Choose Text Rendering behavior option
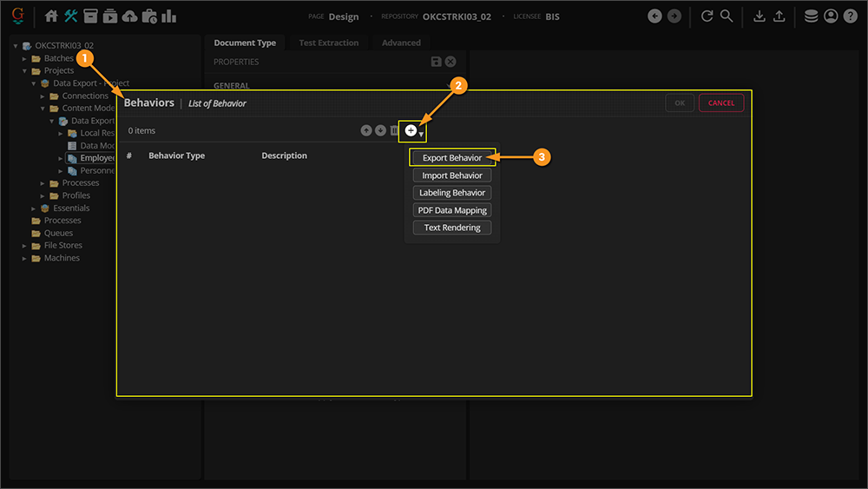The height and width of the screenshot is (489, 868). click(451, 228)
